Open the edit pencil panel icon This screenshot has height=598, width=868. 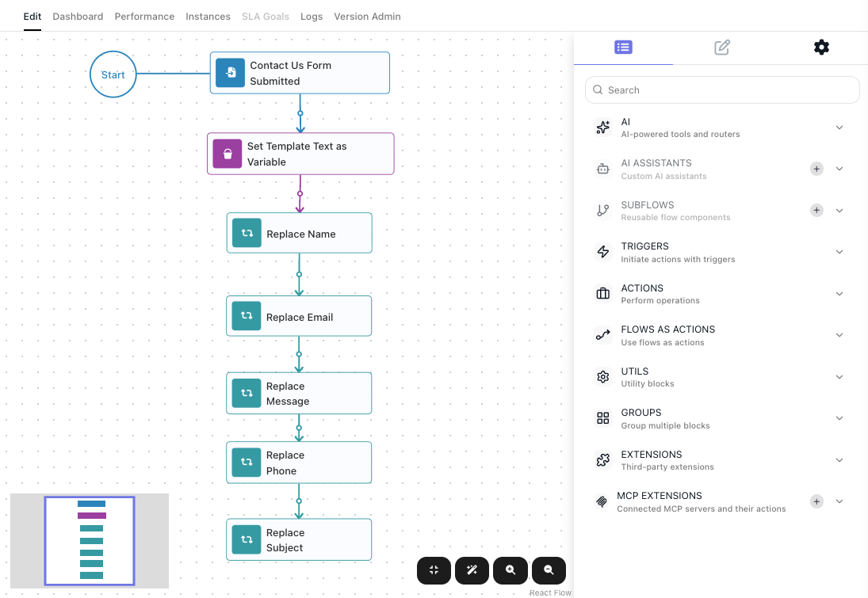tap(722, 48)
